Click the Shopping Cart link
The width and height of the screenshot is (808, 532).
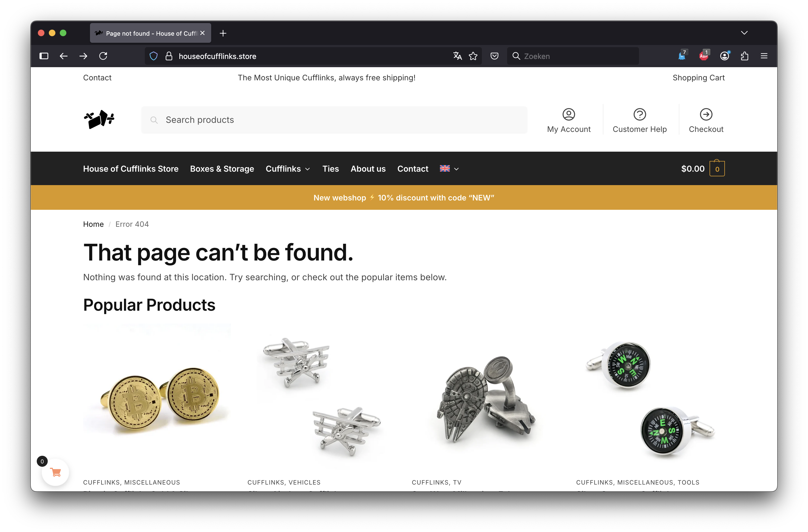click(x=699, y=78)
